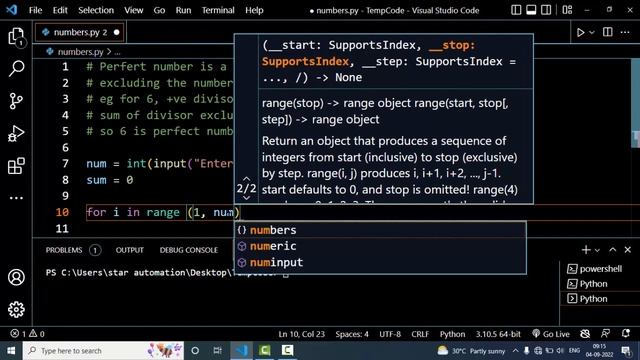Open the Terminal menu
Image resolution: width=640 pixels, height=360 pixels.
pos(218,10)
